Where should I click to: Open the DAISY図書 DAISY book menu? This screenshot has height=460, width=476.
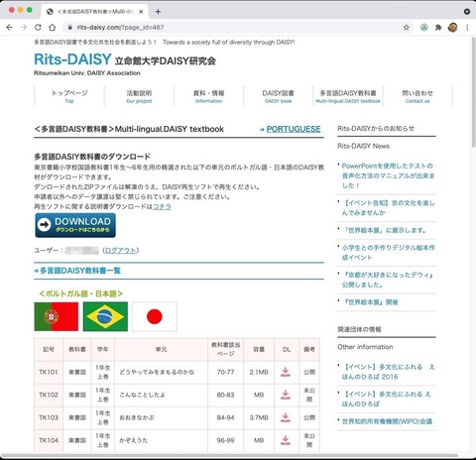279,96
